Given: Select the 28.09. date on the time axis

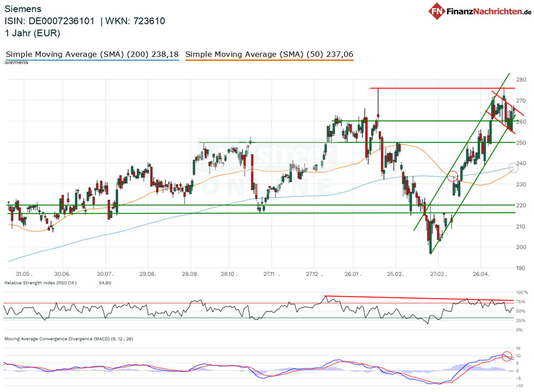Looking at the screenshot, I should click(190, 275).
